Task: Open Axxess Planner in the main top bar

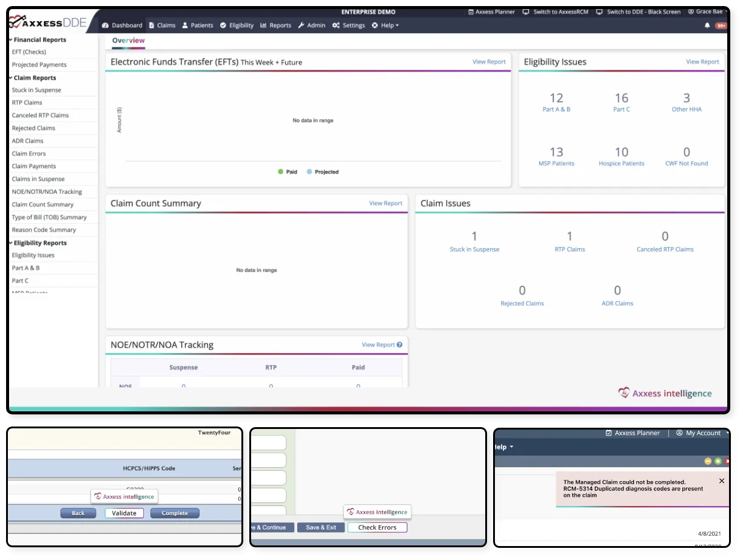Action: pyautogui.click(x=492, y=12)
